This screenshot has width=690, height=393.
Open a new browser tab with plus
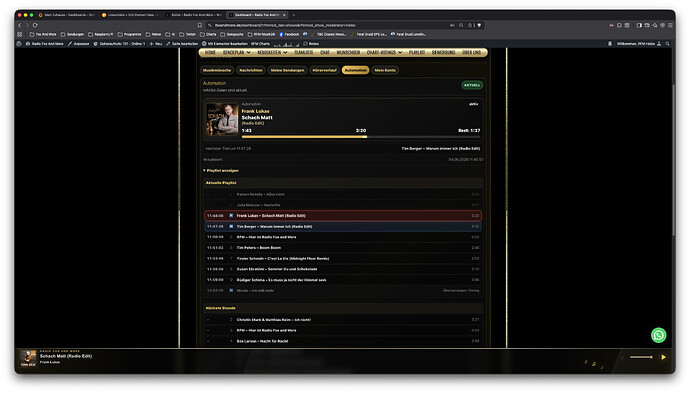(x=294, y=15)
